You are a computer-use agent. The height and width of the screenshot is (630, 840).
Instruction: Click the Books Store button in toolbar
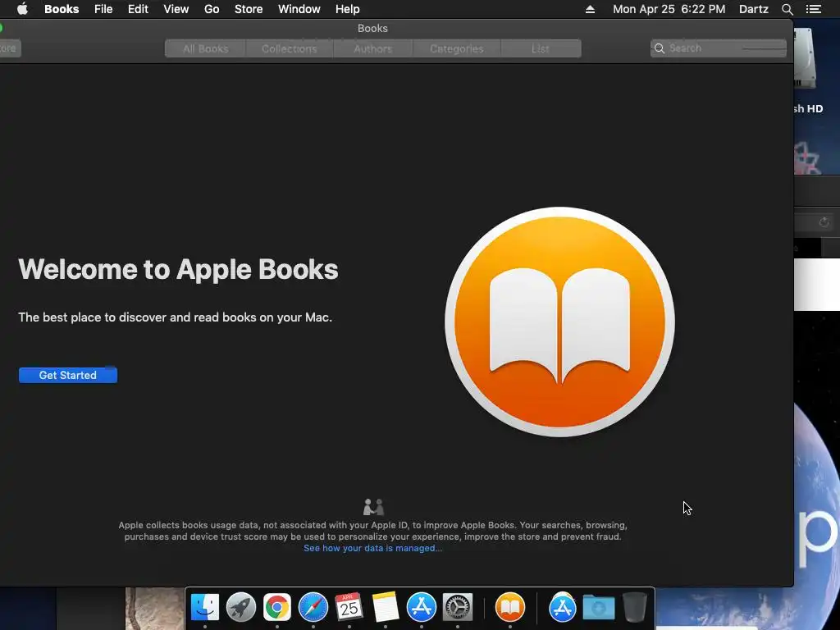coord(10,48)
